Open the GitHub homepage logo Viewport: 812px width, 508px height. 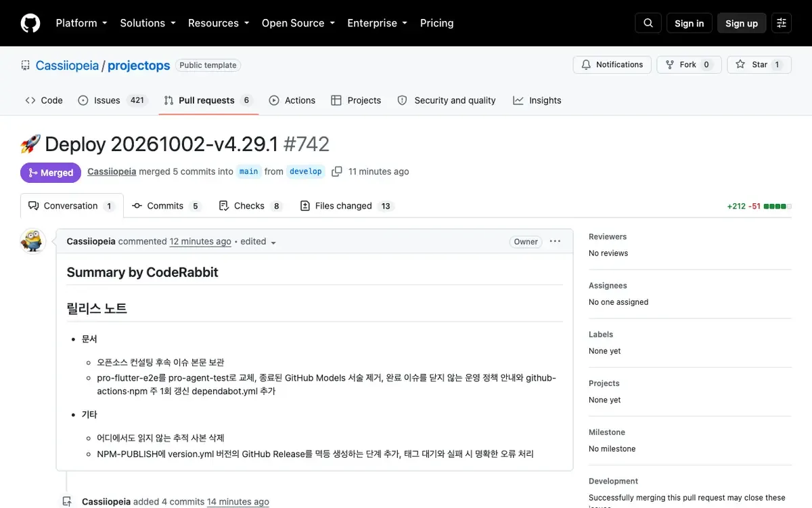pyautogui.click(x=30, y=23)
